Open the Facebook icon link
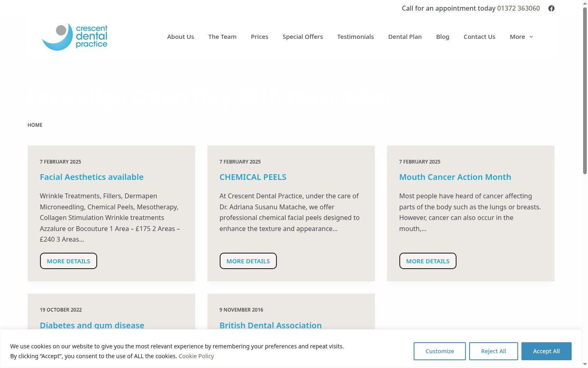 point(551,8)
